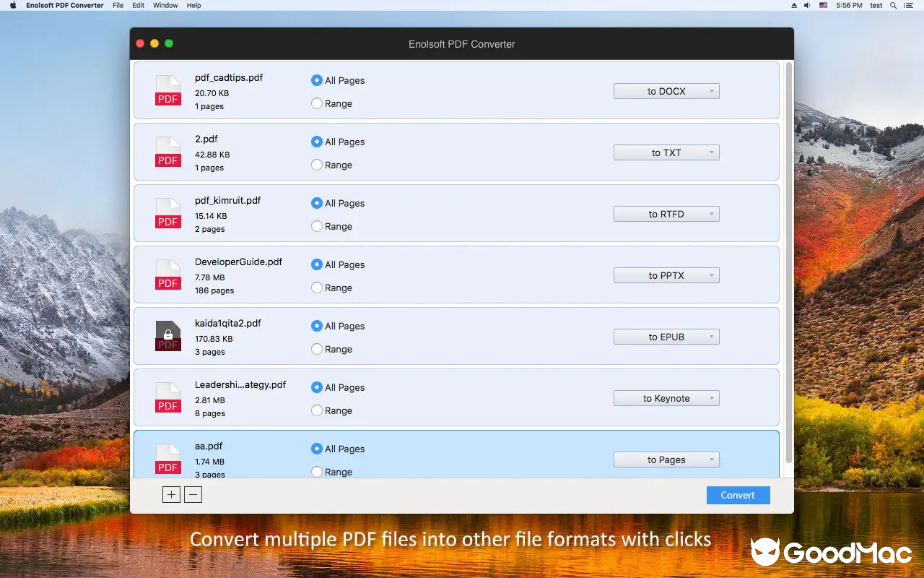
Task: Click the PDF icon beside pdf_cadtips.pdf
Action: [167, 90]
